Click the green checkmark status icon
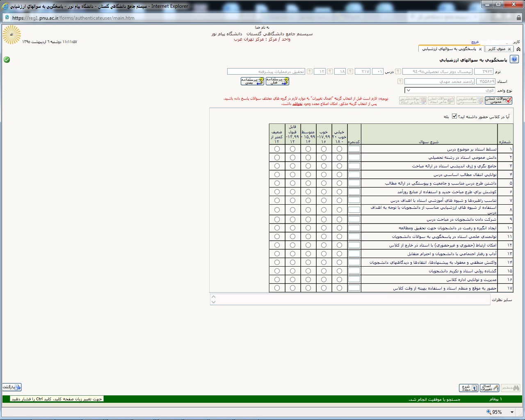Viewport: 525px width, 420px height. point(7,59)
